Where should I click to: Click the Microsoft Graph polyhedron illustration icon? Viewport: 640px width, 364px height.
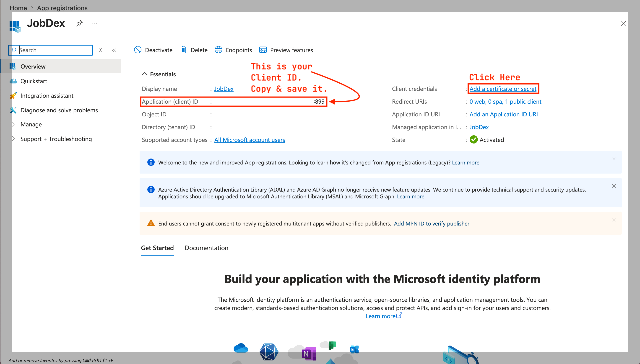click(x=269, y=352)
